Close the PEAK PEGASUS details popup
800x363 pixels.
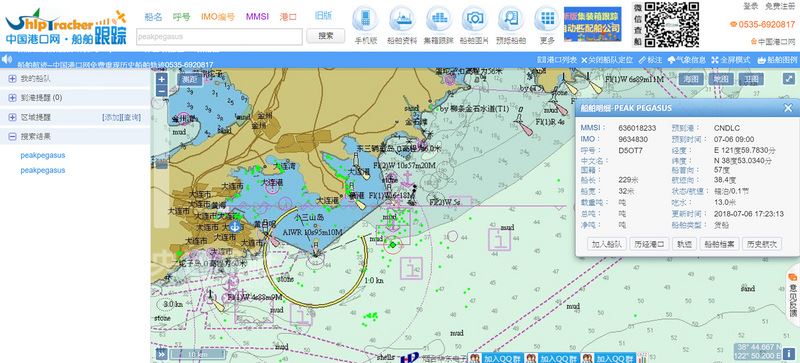(788, 108)
